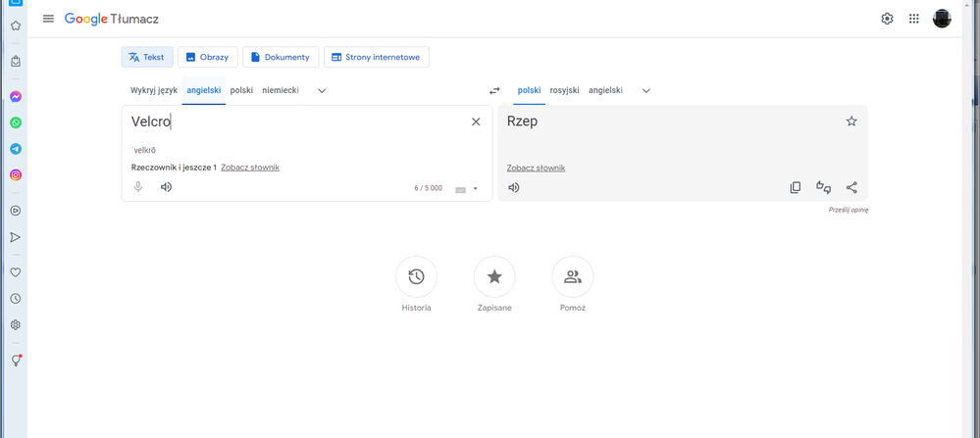Switch to Obrazy tab
980x438 pixels.
coord(207,57)
